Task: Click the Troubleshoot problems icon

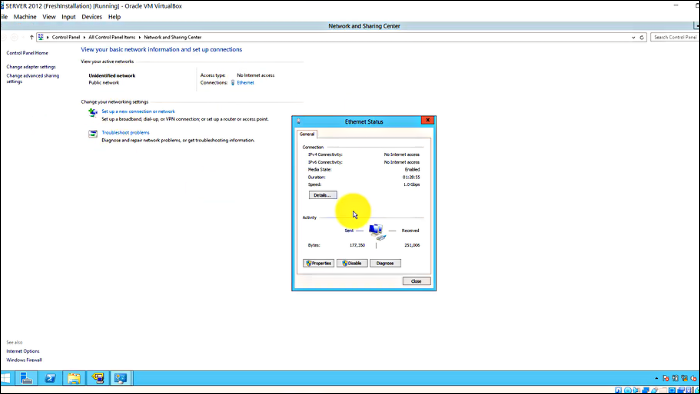Action: click(92, 134)
